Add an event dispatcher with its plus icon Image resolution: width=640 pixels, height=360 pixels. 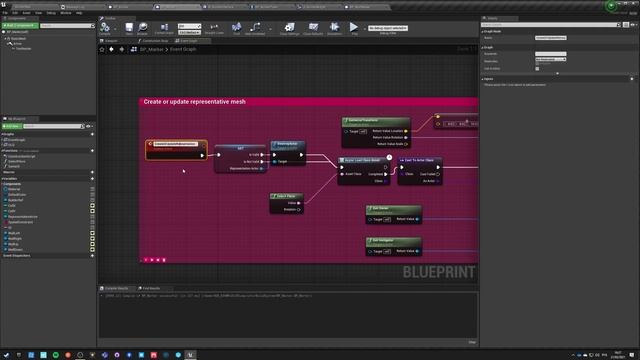tap(92, 256)
